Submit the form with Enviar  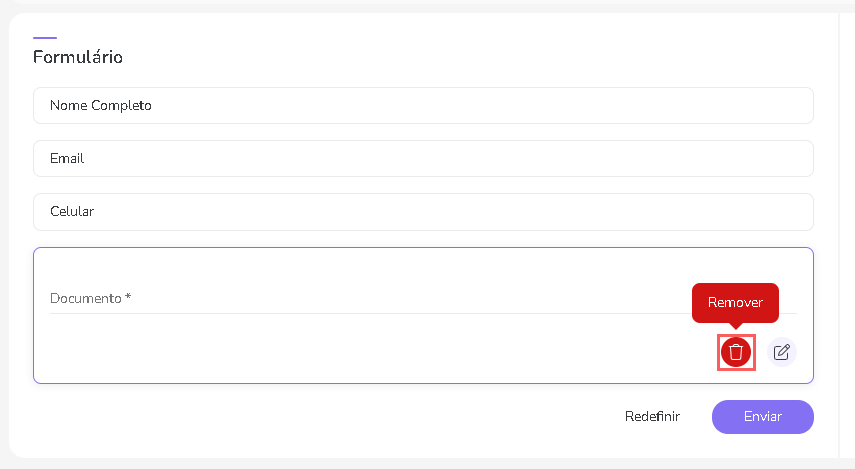[x=762, y=416]
